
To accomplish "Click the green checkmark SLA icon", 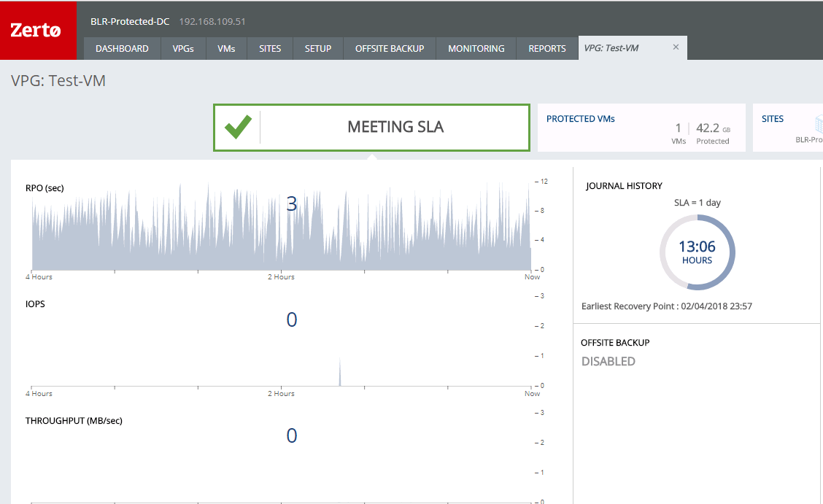I will (x=238, y=128).
